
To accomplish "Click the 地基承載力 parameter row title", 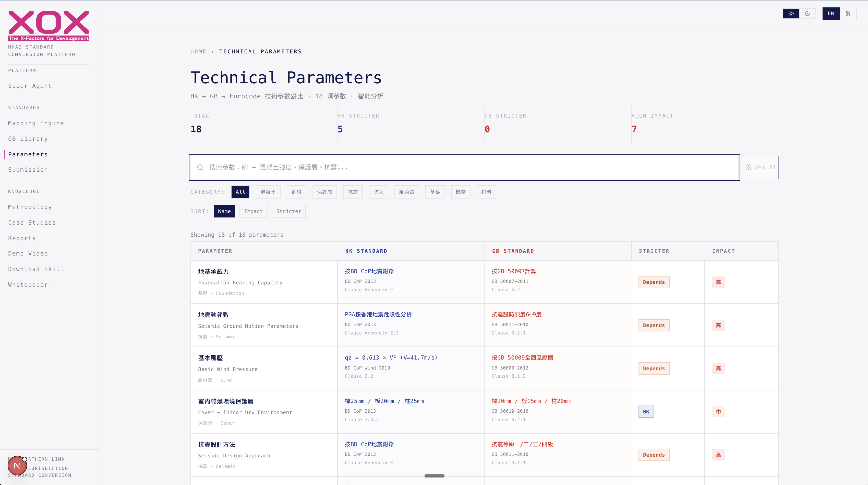I will 213,272.
